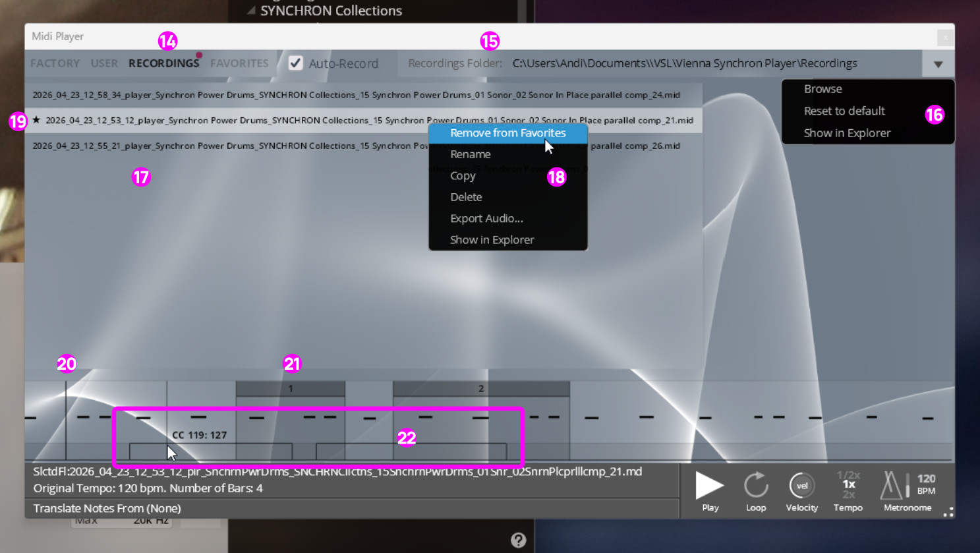Click the help question mark icon
Screen dimensions: 980x553
(519, 540)
